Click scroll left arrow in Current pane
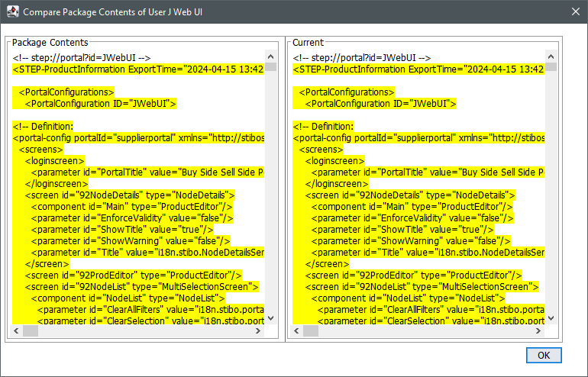 click(x=298, y=331)
